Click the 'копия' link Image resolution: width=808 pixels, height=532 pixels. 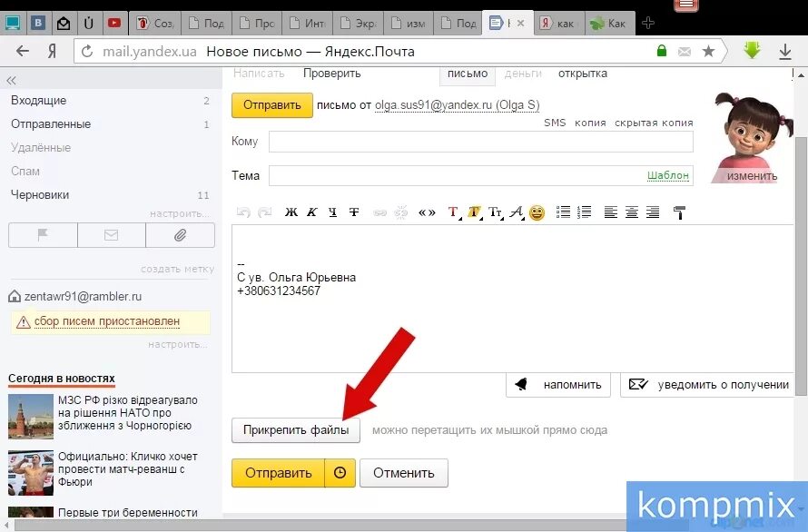(590, 123)
